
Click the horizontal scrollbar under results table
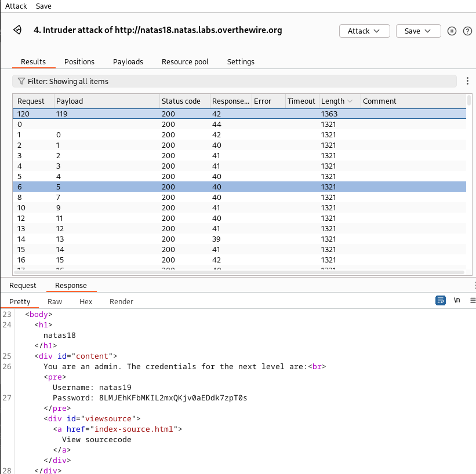pyautogui.click(x=239, y=272)
